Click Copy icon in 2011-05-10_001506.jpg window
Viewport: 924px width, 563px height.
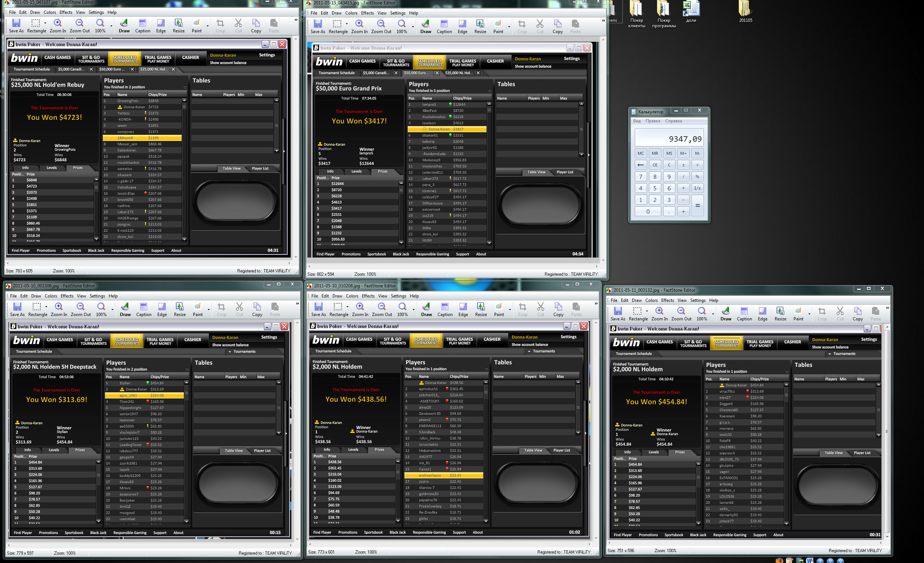[257, 309]
